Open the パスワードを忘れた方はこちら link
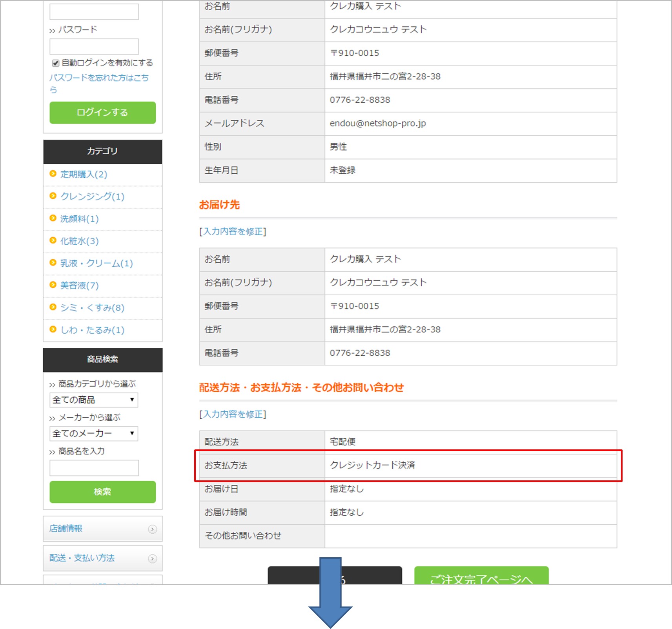The height and width of the screenshot is (629, 672). (x=99, y=84)
